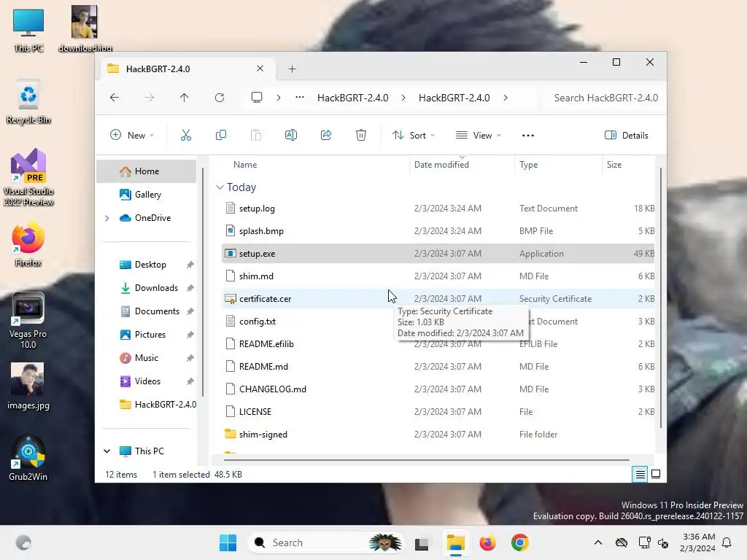Image resolution: width=747 pixels, height=560 pixels.
Task: Open Task View on taskbar
Action: [422, 542]
